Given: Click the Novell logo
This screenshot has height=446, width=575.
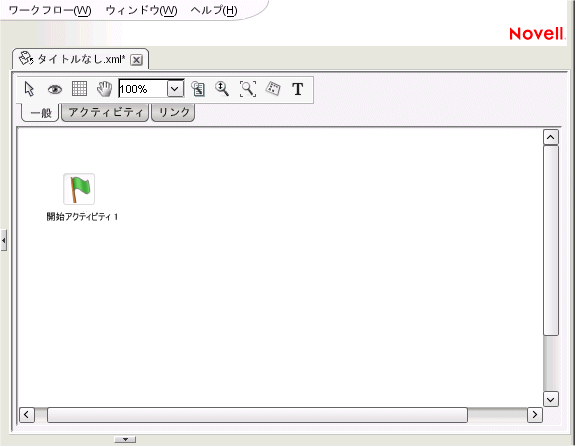Looking at the screenshot, I should point(537,34).
